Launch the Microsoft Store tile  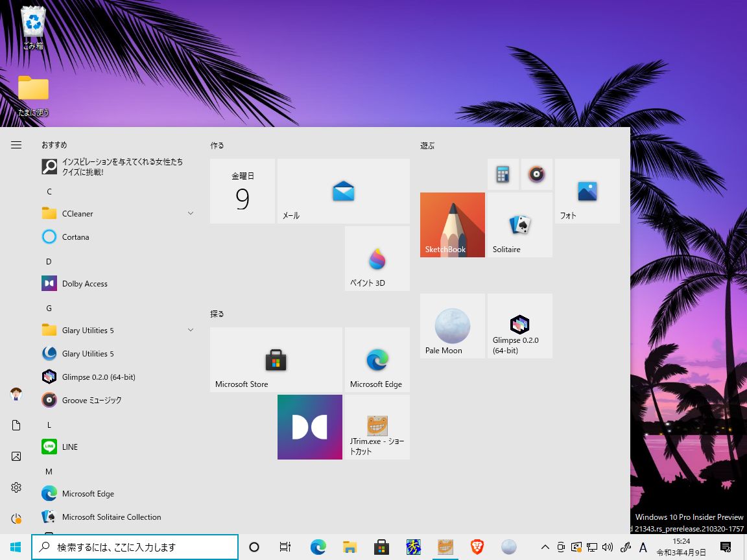(x=276, y=360)
